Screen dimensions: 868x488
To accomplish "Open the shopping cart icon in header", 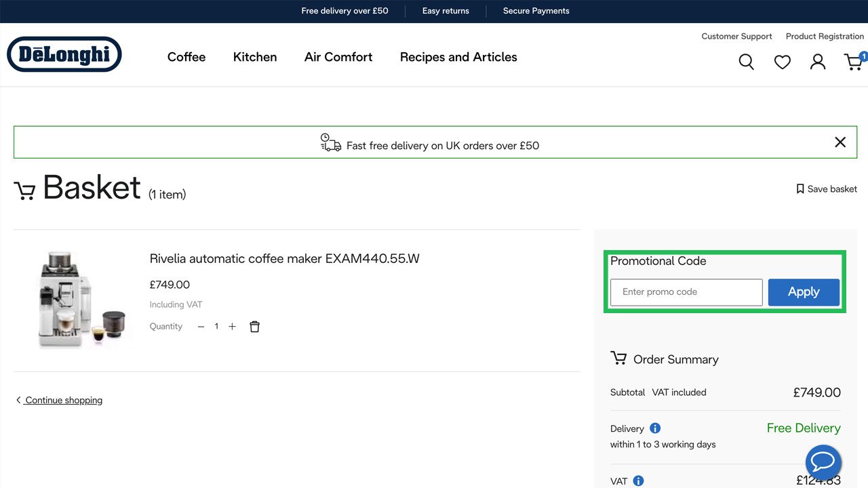I will [x=853, y=62].
